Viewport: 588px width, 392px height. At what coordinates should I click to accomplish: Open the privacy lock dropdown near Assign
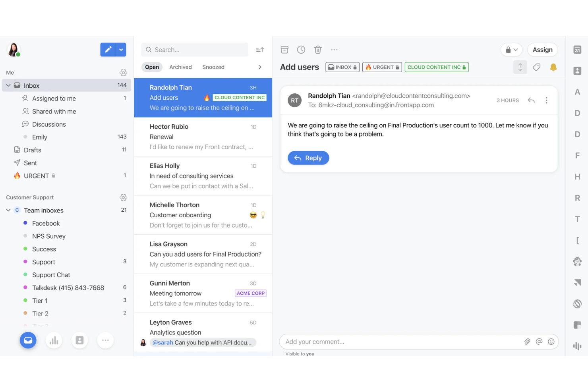click(x=511, y=49)
